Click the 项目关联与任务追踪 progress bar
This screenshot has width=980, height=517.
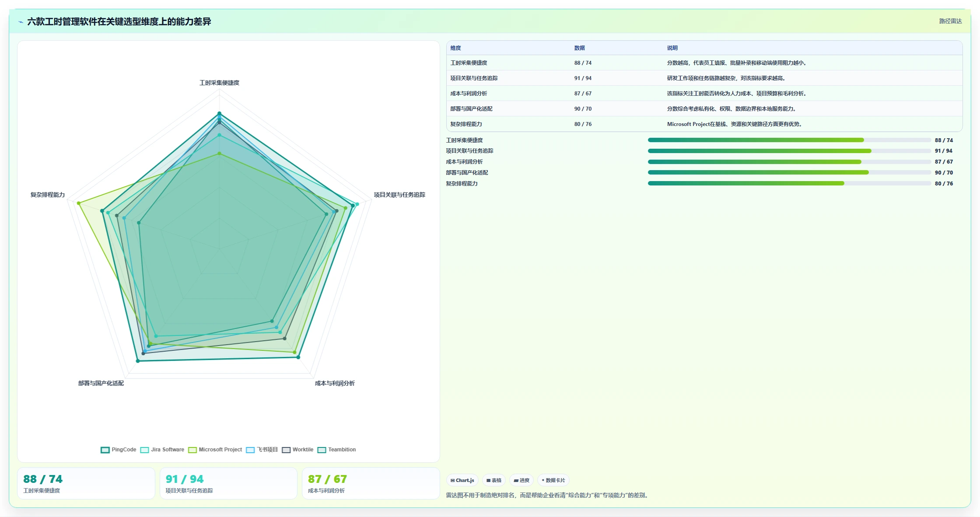pyautogui.click(x=789, y=151)
